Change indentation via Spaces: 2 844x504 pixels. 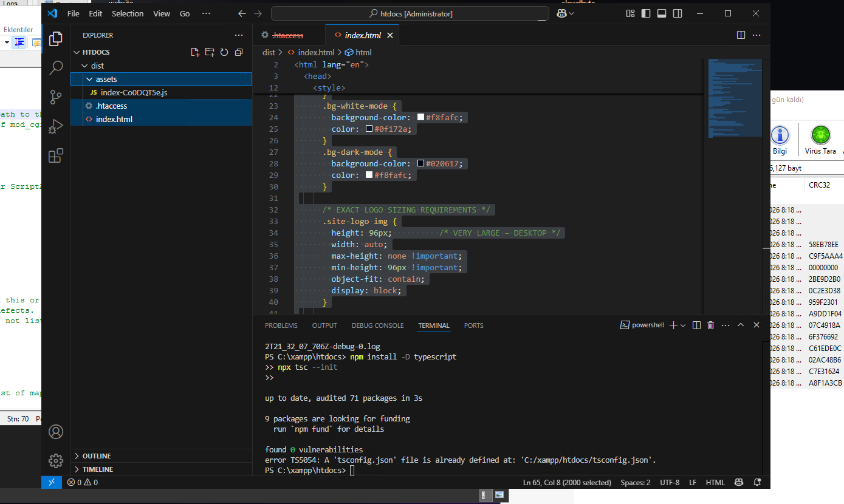click(635, 482)
